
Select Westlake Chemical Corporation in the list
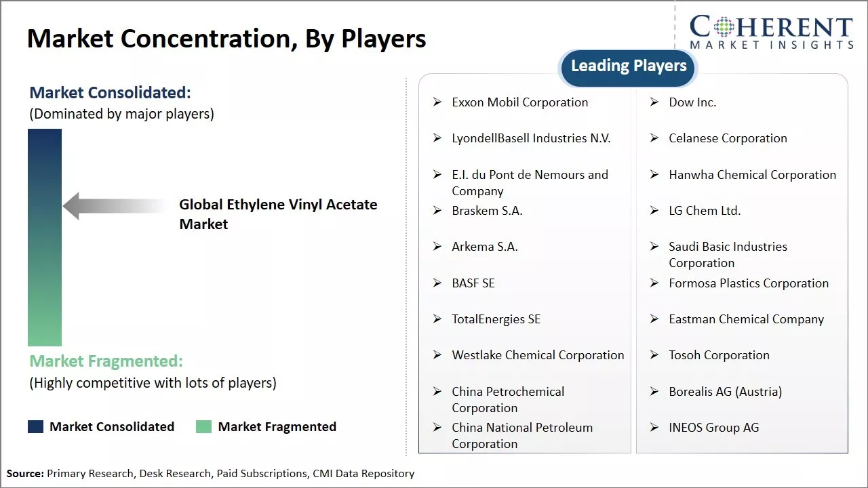pos(538,355)
